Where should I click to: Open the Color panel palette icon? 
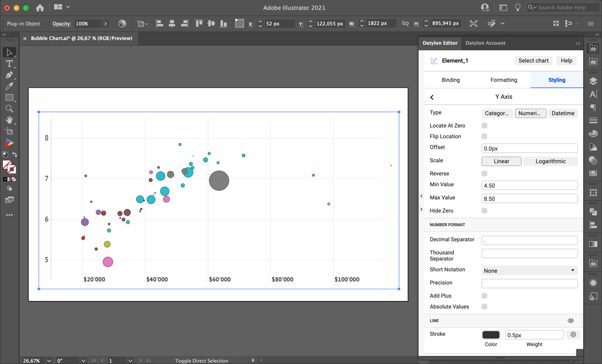pyautogui.click(x=593, y=133)
